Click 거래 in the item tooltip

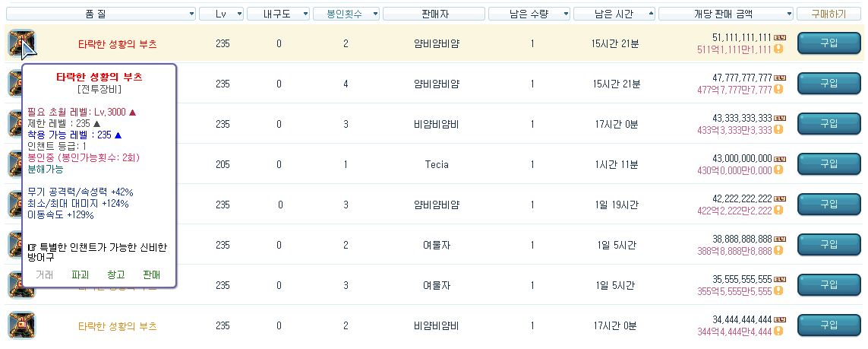44,274
